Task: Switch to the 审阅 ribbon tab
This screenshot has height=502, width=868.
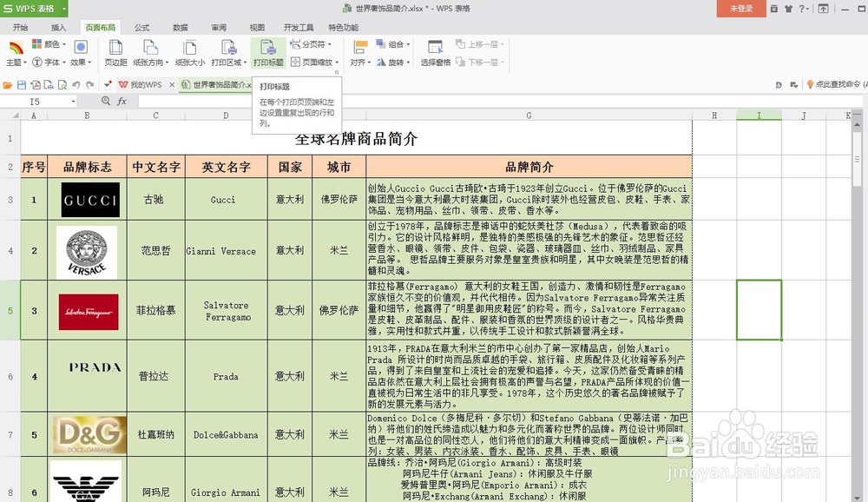Action: 219,27
